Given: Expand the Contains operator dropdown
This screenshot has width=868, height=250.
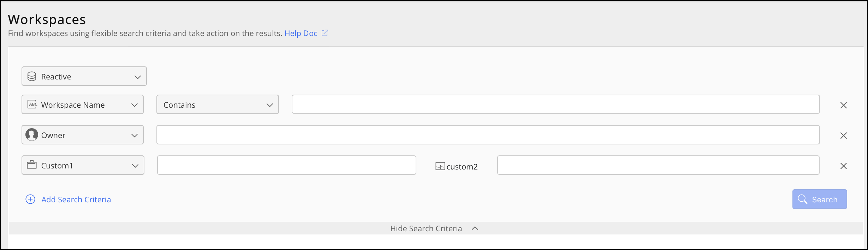Looking at the screenshot, I should [269, 105].
